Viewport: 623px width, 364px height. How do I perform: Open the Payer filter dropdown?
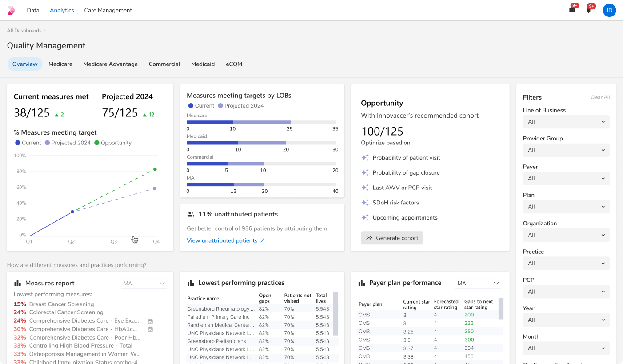[x=566, y=178]
